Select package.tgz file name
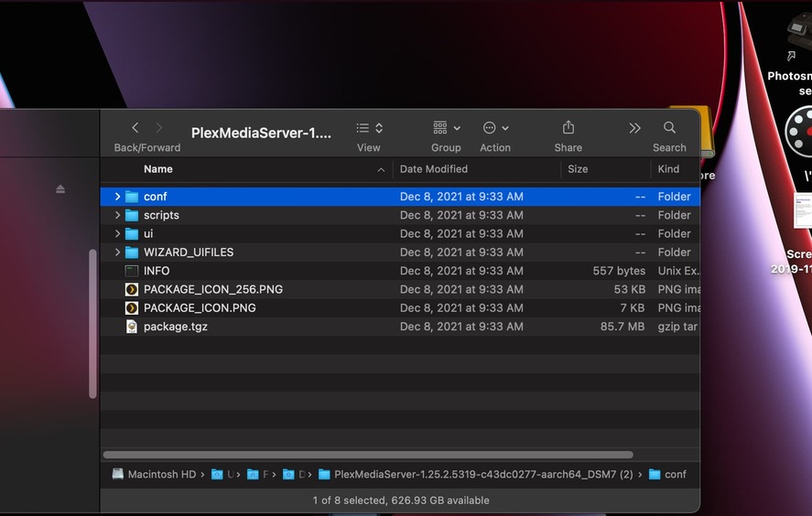 [176, 327]
